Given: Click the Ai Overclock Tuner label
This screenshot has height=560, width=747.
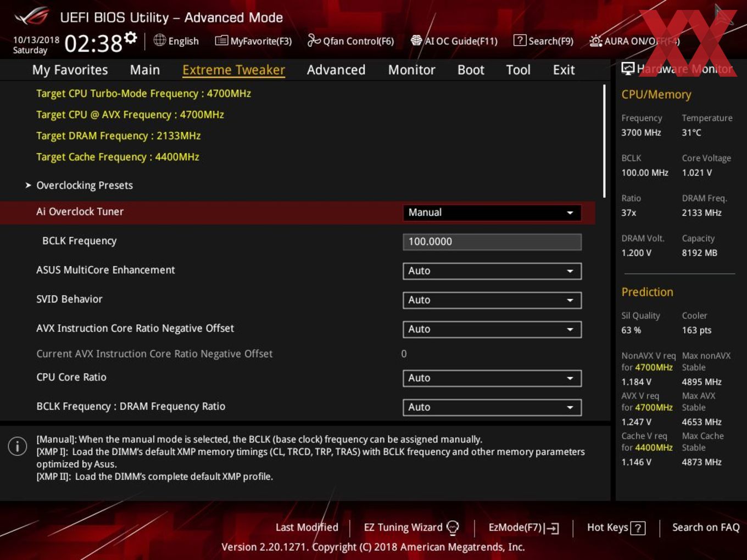Looking at the screenshot, I should click(x=80, y=211).
